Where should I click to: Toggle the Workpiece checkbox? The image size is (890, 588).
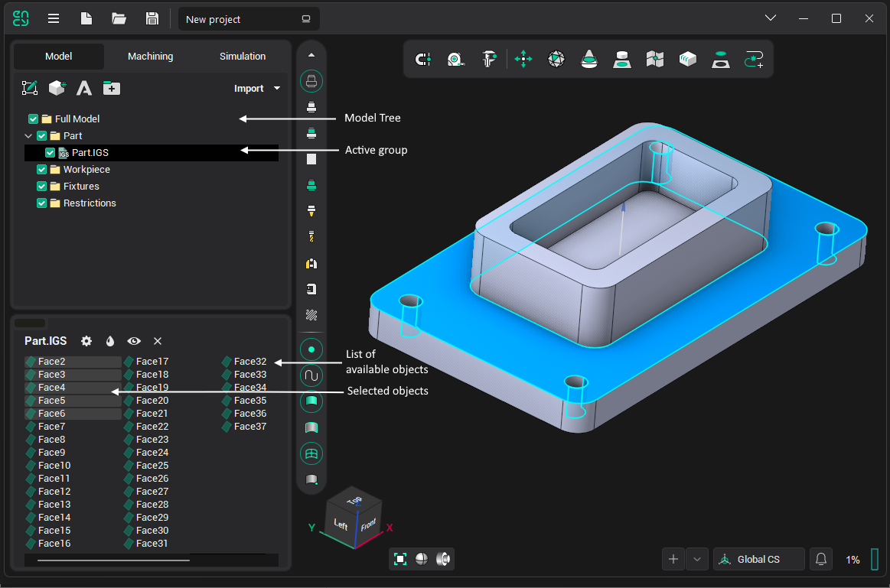pyautogui.click(x=42, y=170)
